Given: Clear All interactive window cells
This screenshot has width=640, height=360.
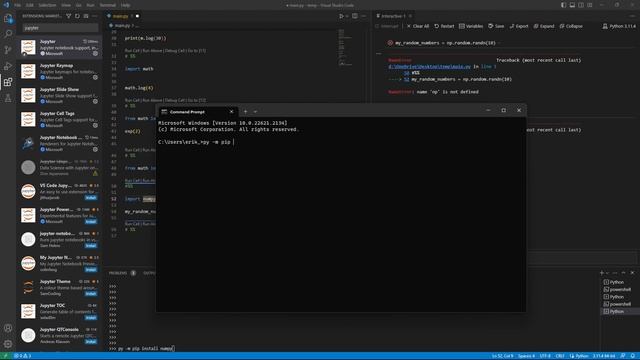Looking at the screenshot, I should [x=418, y=26].
